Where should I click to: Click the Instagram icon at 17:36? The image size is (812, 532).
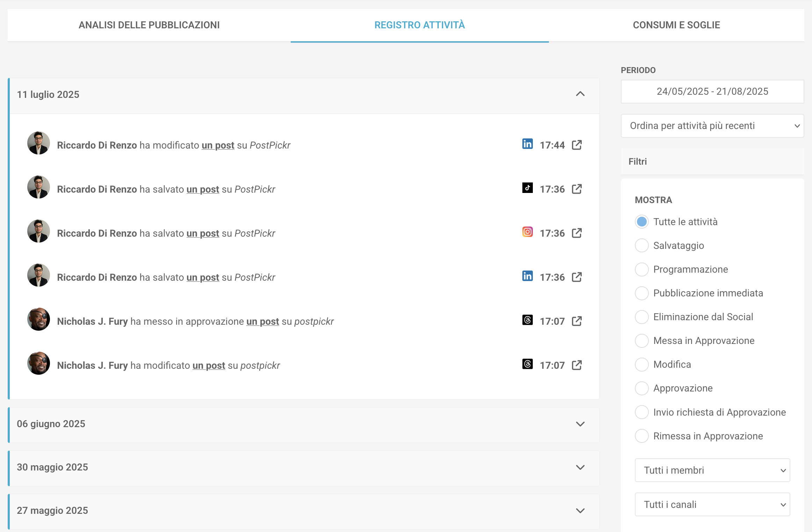(527, 232)
